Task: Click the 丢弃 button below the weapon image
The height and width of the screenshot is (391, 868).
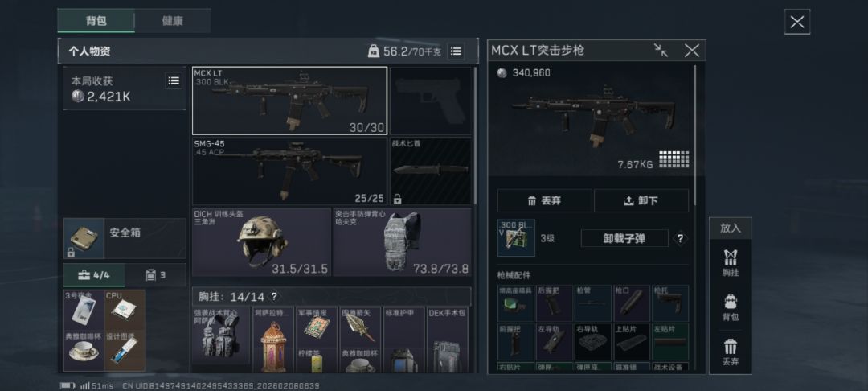Action: coord(544,200)
